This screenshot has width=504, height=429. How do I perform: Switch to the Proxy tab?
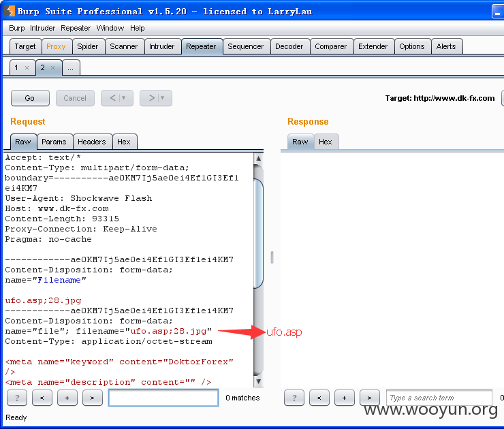tap(56, 46)
